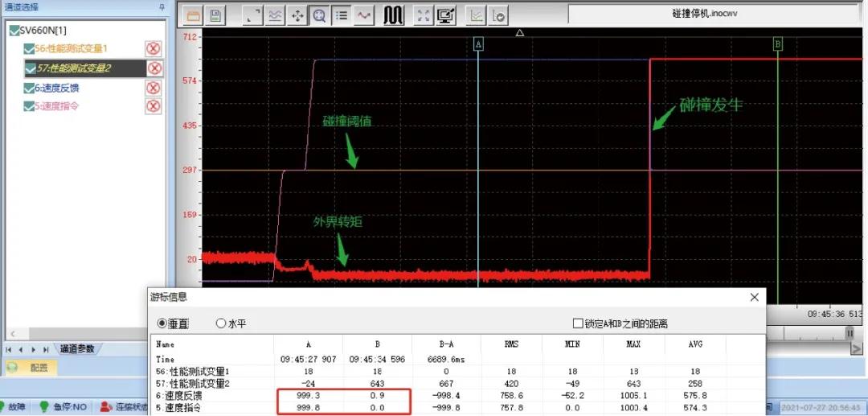
Task: Click cursor A marker on the chart
Action: (x=478, y=44)
